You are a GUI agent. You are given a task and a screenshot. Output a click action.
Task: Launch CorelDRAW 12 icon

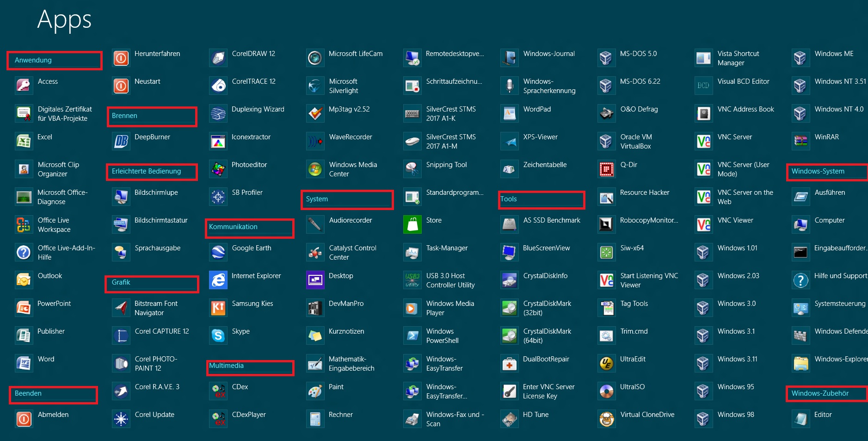tap(218, 58)
